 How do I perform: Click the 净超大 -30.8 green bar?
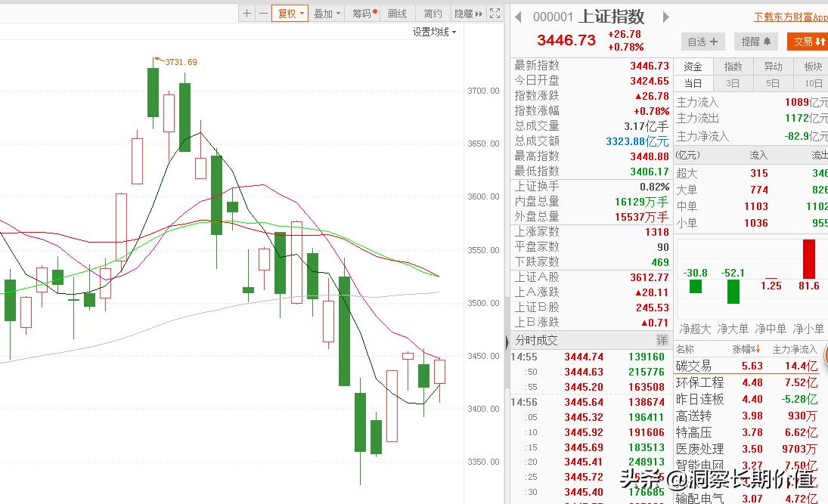[x=696, y=286]
